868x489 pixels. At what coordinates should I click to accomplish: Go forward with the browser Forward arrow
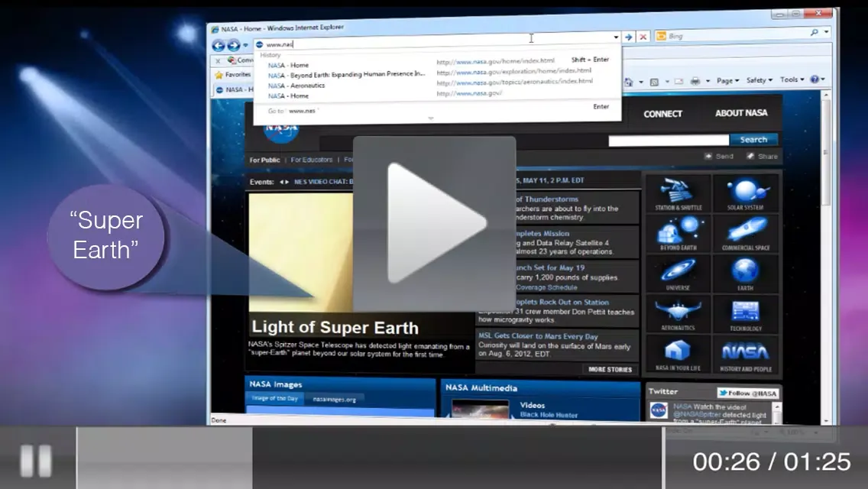tap(234, 45)
